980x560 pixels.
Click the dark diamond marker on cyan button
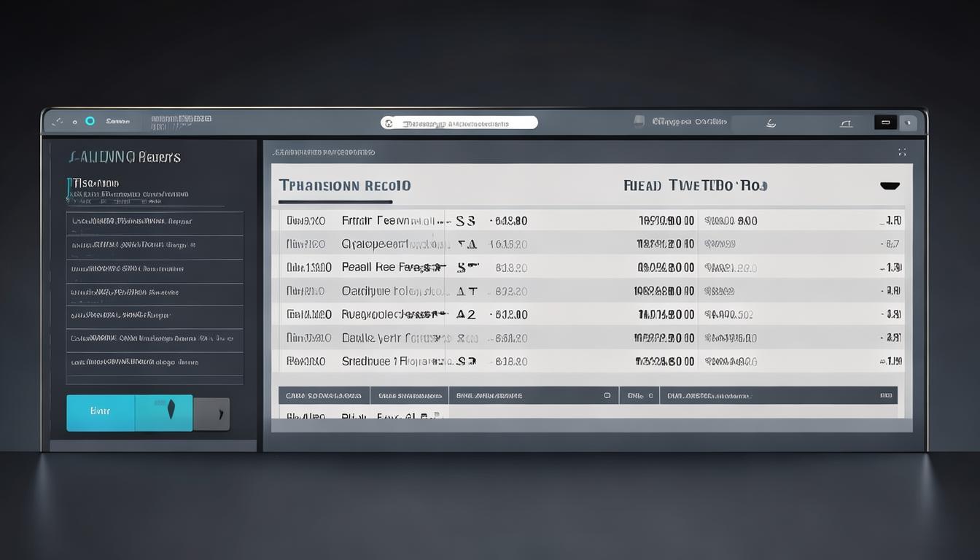(x=171, y=409)
